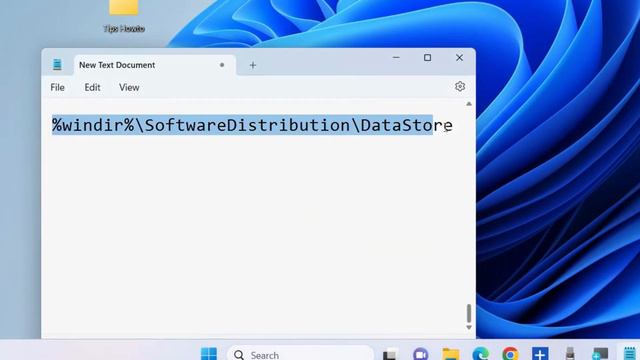The image size is (640, 360).
Task: Open Notepad settings gear icon
Action: click(x=460, y=87)
